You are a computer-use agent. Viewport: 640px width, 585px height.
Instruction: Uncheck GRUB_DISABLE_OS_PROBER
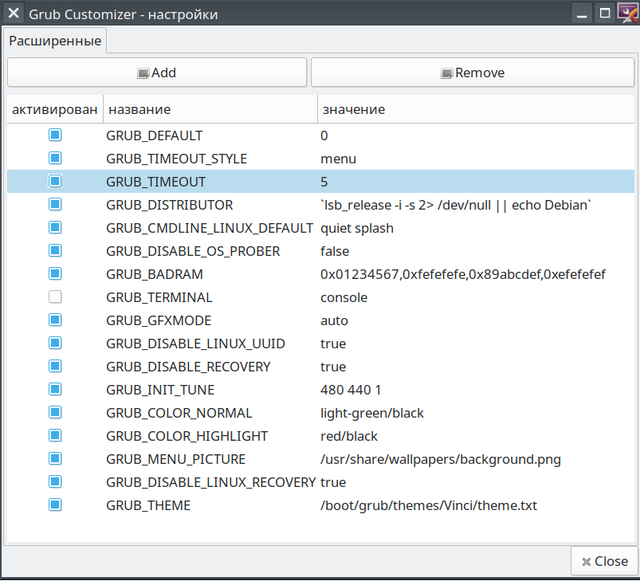[55, 250]
